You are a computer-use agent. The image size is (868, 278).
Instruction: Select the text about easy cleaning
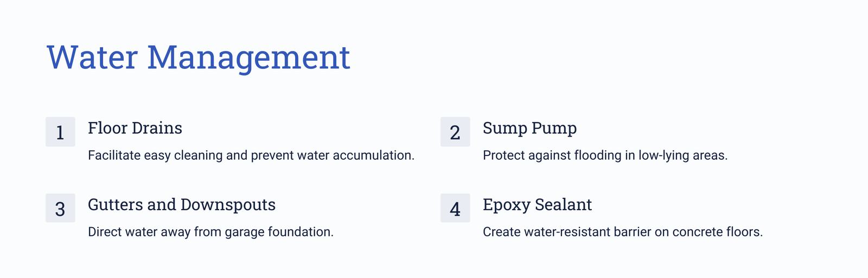251,156
